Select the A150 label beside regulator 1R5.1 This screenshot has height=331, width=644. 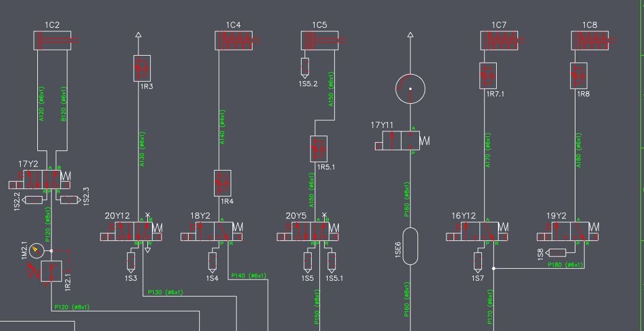311,190
